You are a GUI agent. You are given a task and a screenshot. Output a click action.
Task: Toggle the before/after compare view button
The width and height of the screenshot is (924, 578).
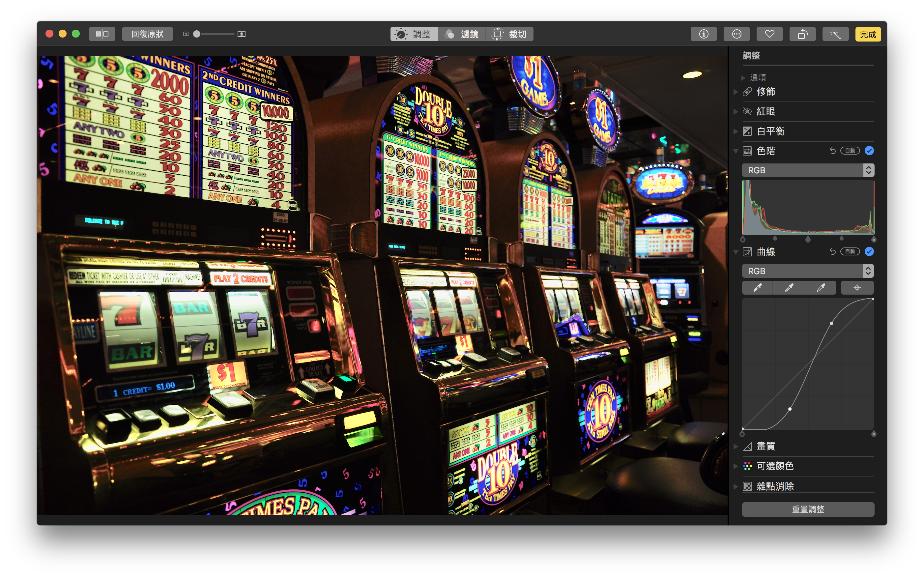pos(102,34)
